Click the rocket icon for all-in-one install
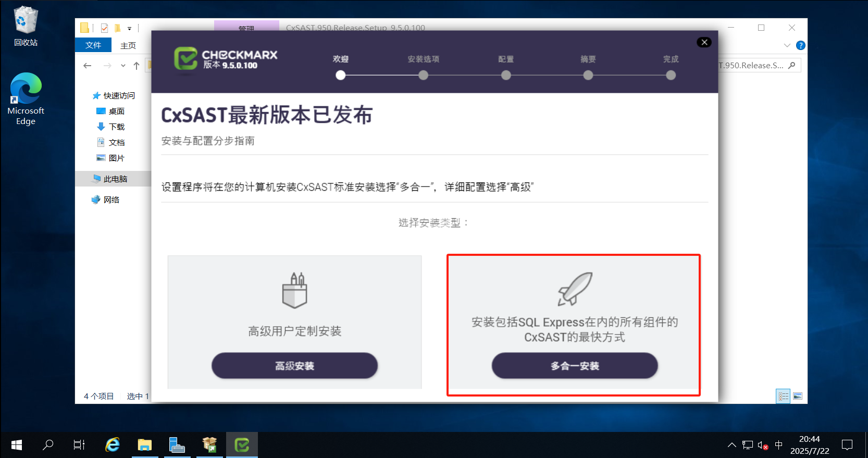Image resolution: width=868 pixels, height=458 pixels. [575, 289]
